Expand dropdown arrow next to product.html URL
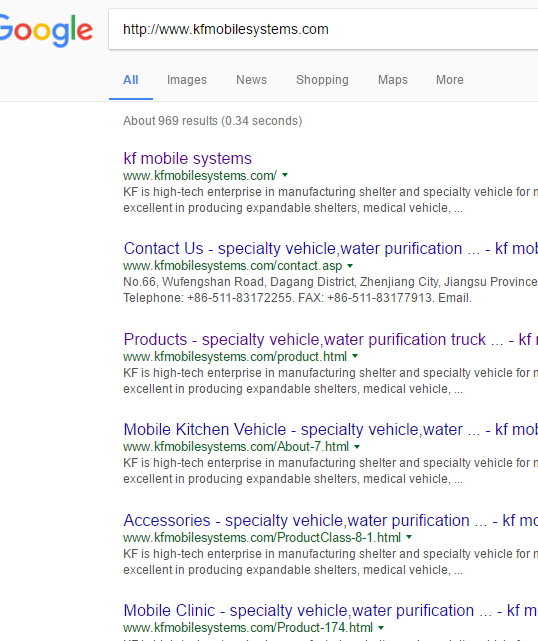 [355, 356]
